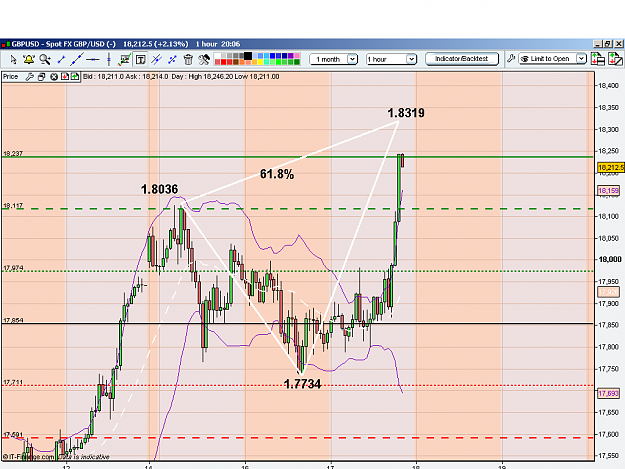Pick the white color swatch
Image resolution: width=625 pixels, height=469 pixels.
pyautogui.click(x=217, y=55)
